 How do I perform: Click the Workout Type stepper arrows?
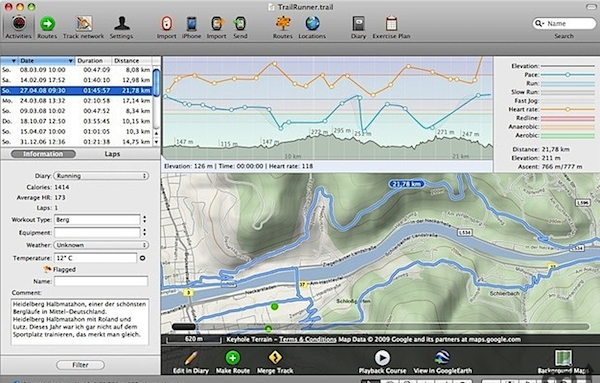[144, 220]
